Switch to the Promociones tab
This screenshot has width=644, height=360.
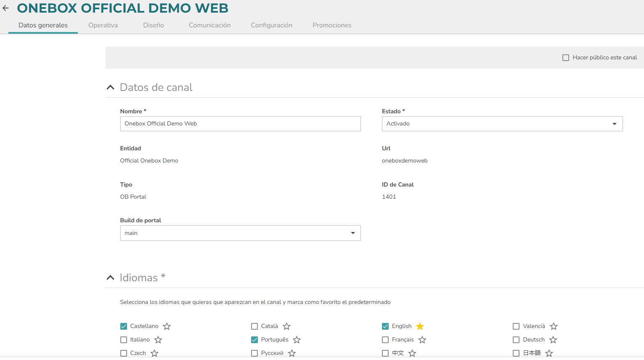click(332, 25)
